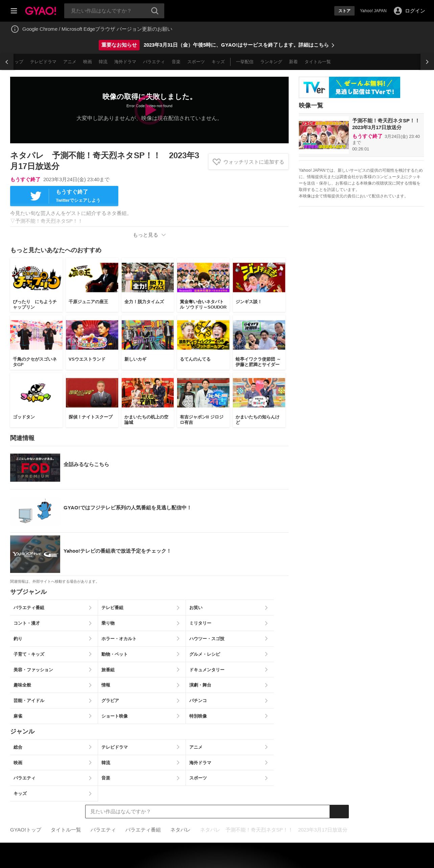Click the GYAO! logo
The height and width of the screenshot is (868, 434).
coord(41,11)
